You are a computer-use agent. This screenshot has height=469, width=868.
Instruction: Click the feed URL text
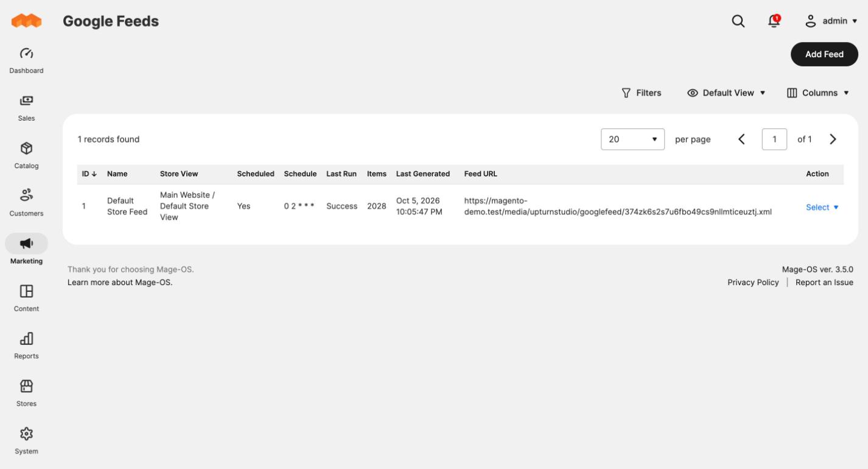click(618, 206)
